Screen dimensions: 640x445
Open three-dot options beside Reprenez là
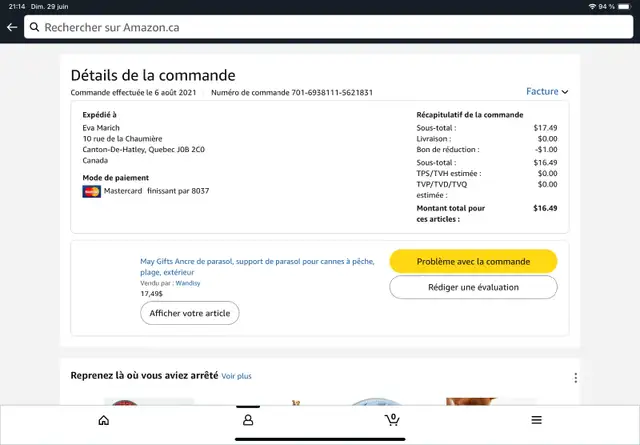point(576,378)
